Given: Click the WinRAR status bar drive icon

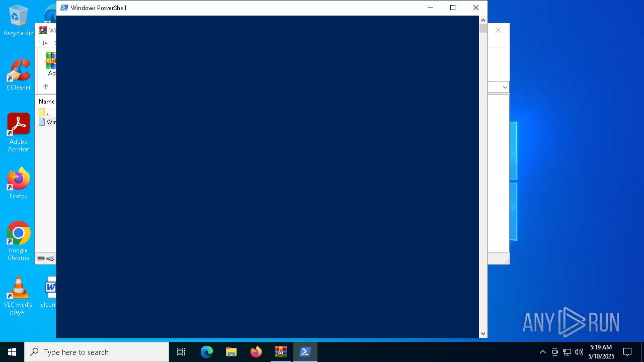Looking at the screenshot, I should tap(41, 258).
